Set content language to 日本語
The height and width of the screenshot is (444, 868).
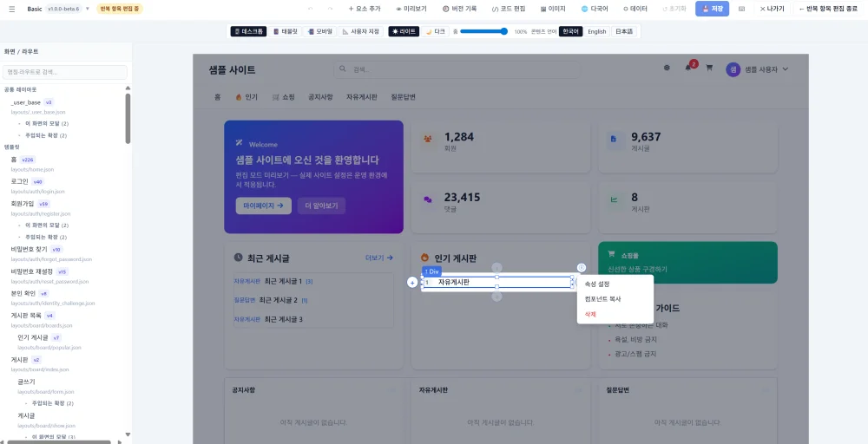(624, 31)
